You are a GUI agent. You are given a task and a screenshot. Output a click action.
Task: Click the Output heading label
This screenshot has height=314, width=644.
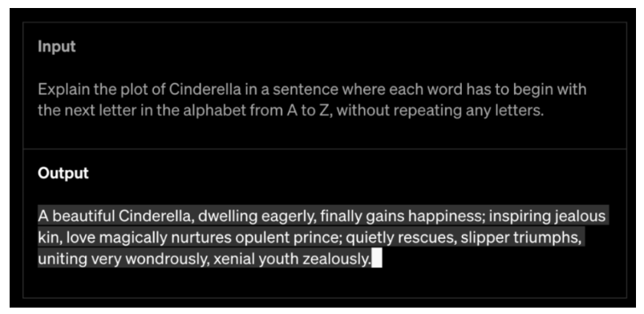pyautogui.click(x=63, y=173)
